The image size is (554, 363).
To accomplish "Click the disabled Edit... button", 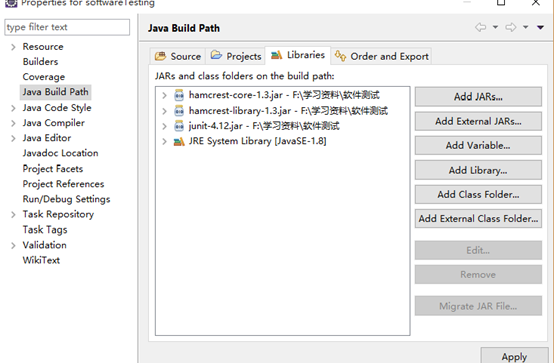I will click(478, 250).
